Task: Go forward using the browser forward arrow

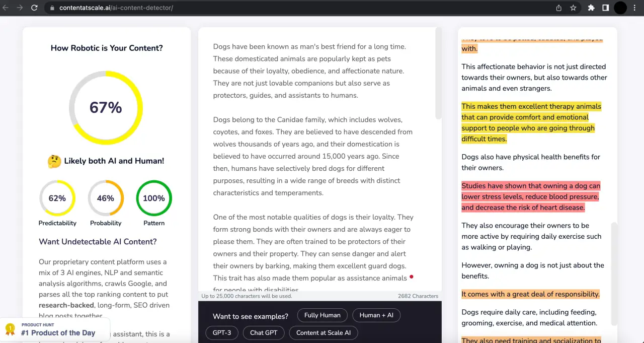Action: coord(20,8)
